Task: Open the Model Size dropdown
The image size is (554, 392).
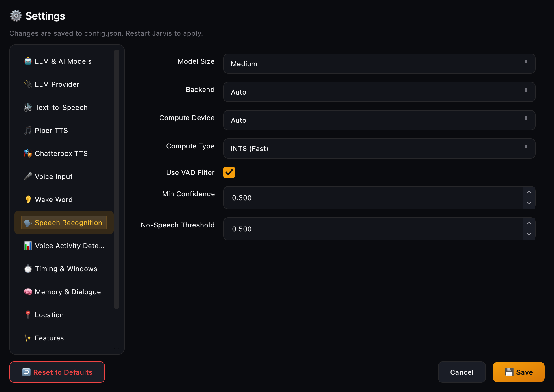Action: coord(379,64)
